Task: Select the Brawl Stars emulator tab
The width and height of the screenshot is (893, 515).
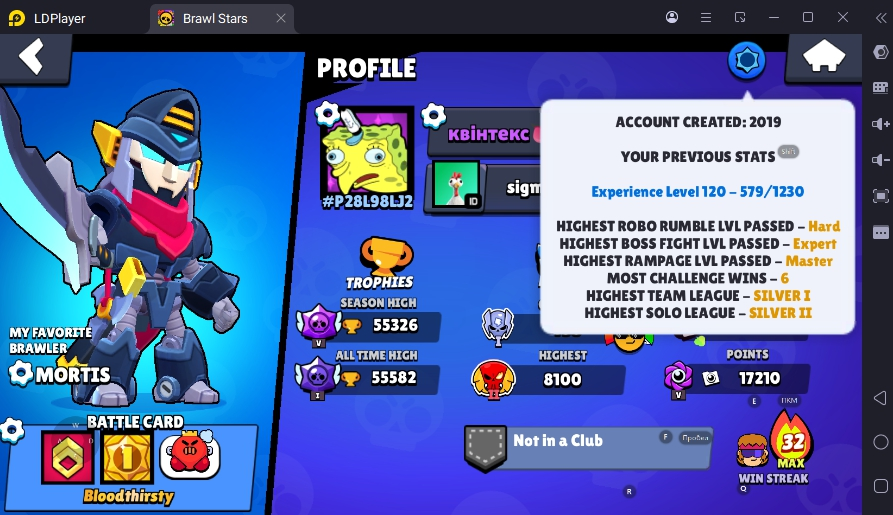Action: pyautogui.click(x=215, y=18)
